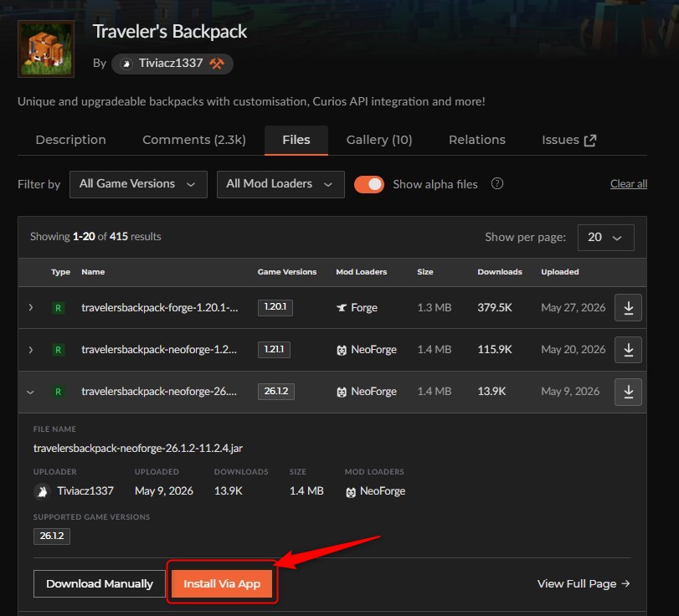Open file name travelersbackpack-forge-1.20.1-...

(x=160, y=307)
